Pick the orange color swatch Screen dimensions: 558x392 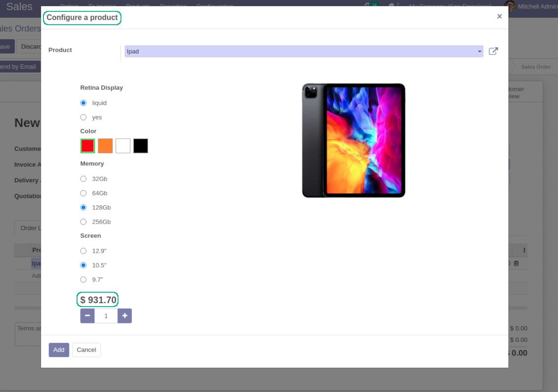point(105,146)
